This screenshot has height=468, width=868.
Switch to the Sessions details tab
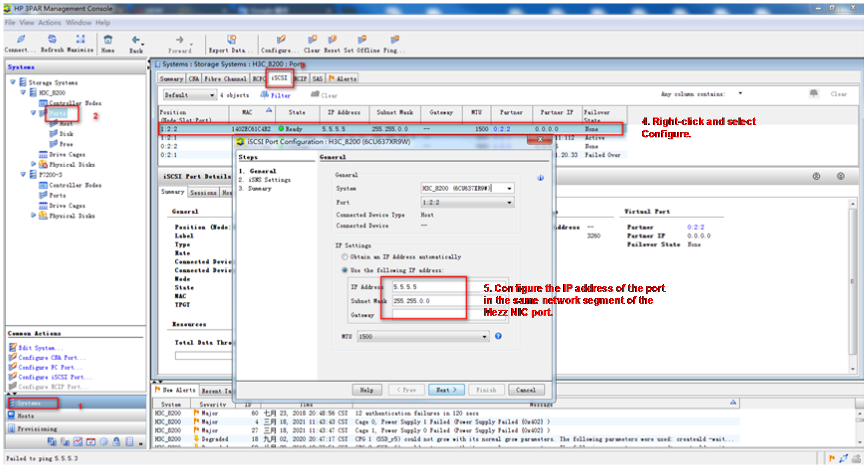(x=203, y=192)
